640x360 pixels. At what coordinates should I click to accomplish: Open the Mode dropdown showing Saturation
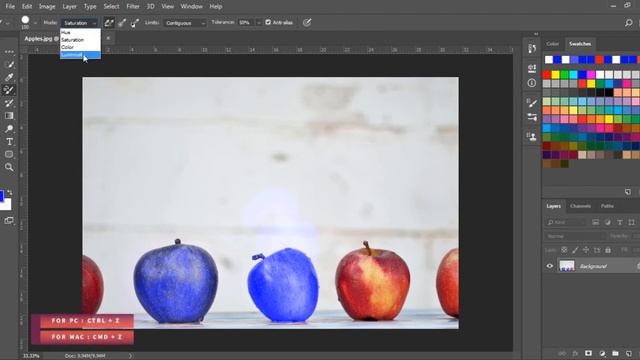(80, 23)
